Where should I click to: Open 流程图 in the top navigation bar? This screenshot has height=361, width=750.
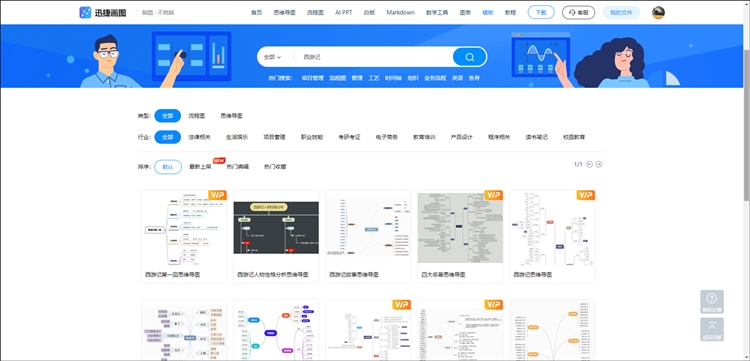pyautogui.click(x=315, y=12)
